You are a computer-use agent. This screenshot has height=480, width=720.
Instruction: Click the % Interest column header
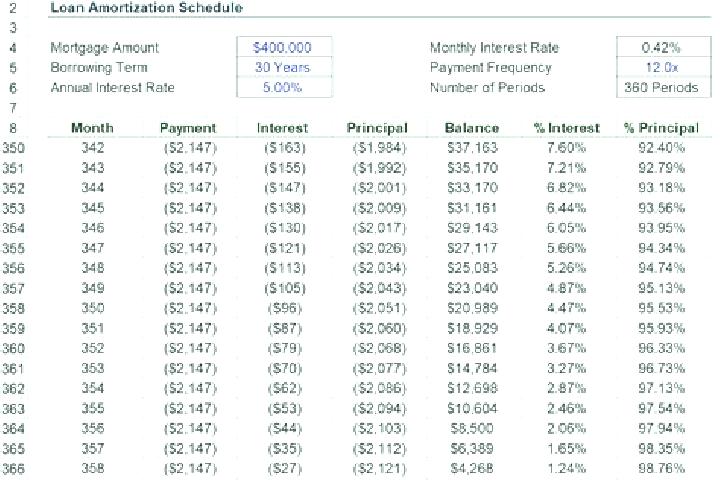click(x=567, y=128)
